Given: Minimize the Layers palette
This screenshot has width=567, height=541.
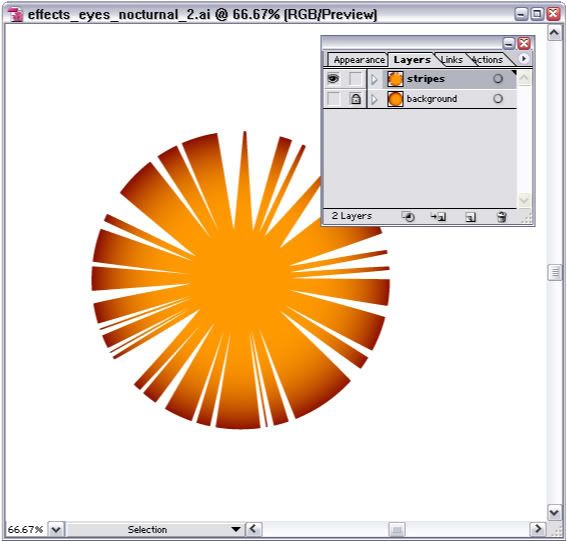Looking at the screenshot, I should 509,43.
